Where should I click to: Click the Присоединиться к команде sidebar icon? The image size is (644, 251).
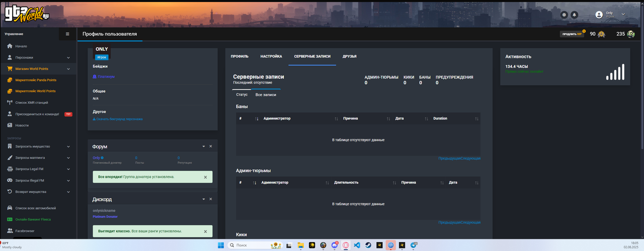pyautogui.click(x=10, y=114)
